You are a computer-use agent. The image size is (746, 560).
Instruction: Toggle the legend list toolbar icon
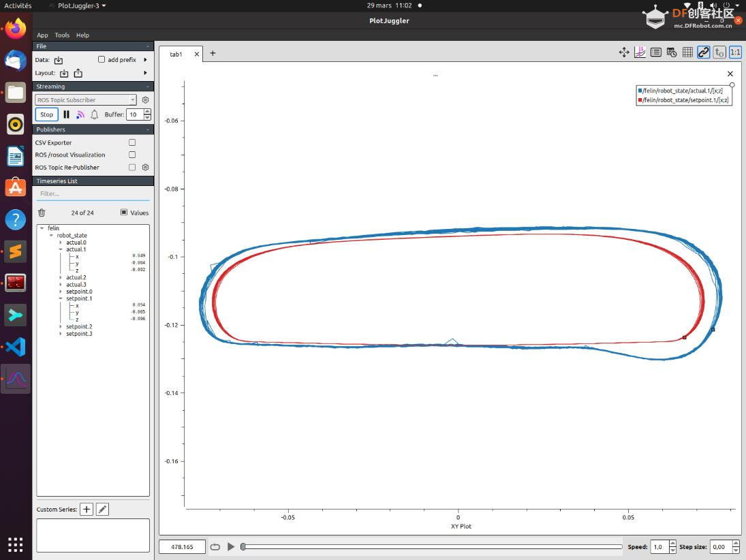pyautogui.click(x=655, y=52)
